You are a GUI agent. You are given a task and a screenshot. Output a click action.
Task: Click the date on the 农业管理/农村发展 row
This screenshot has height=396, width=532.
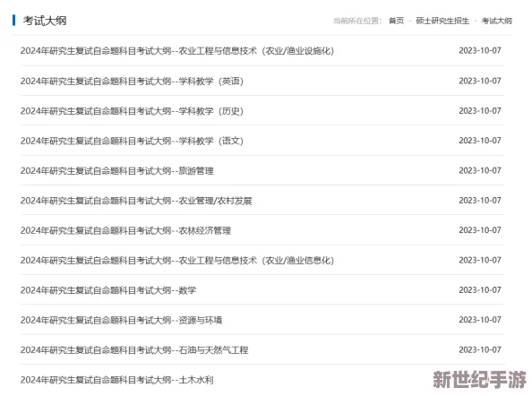480,200
